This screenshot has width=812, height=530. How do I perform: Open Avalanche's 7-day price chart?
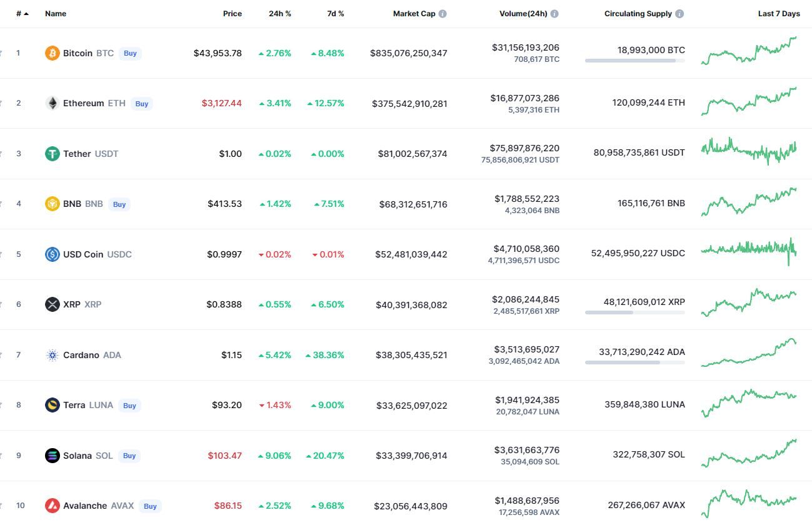point(749,504)
